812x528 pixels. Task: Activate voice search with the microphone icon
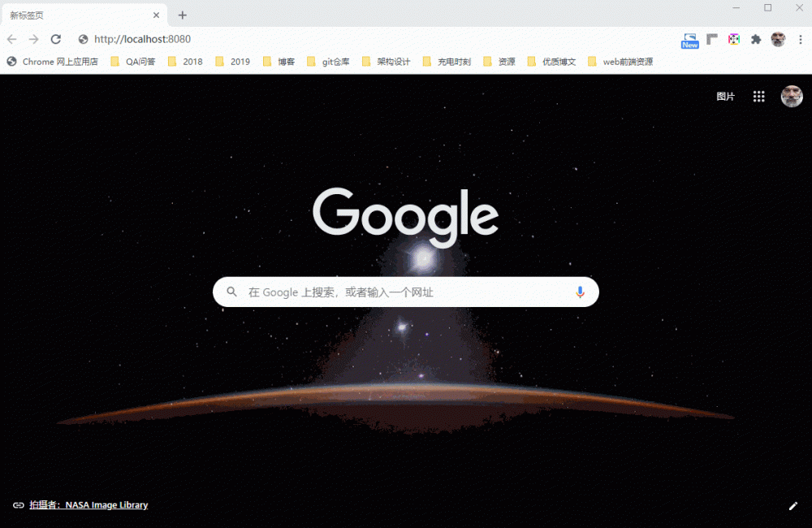[580, 292]
